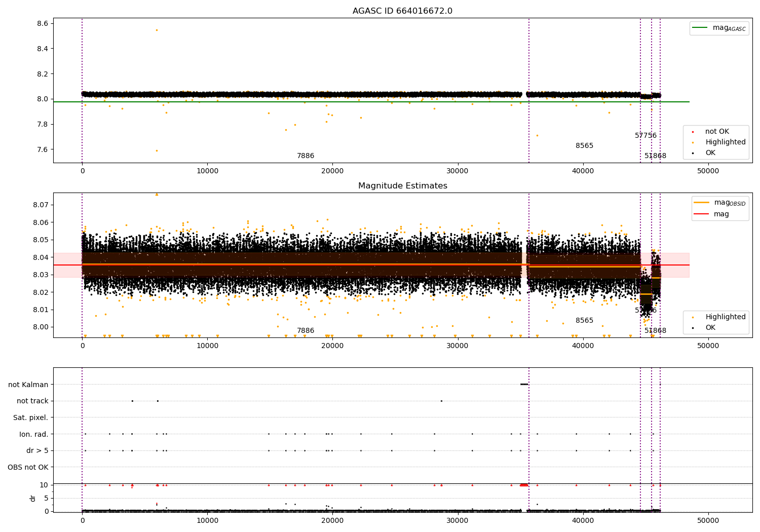Click the black 'not Kalman' marker cluster near 35000
This screenshot has width=760, height=532.
(x=524, y=384)
